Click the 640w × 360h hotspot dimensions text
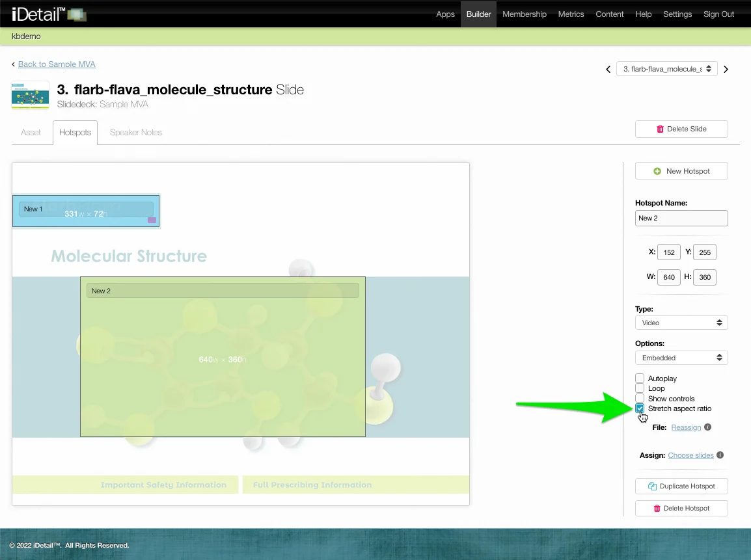Viewport: 751px width, 560px height. [222, 360]
